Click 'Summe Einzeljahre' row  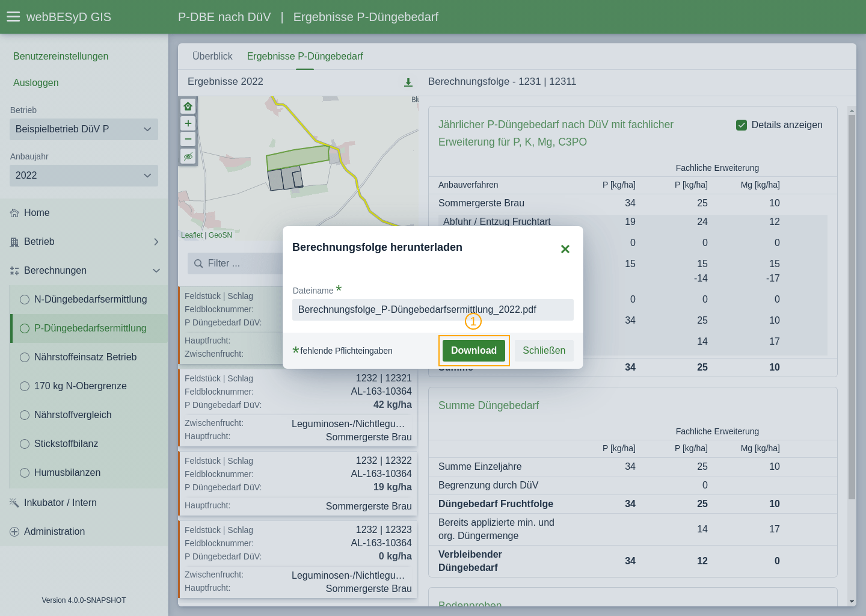coord(633,467)
